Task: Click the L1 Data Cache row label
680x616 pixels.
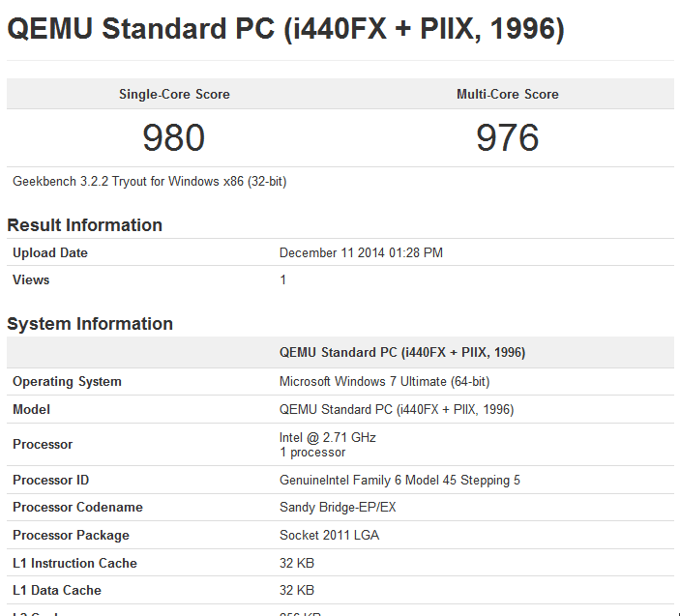Action: (x=57, y=590)
